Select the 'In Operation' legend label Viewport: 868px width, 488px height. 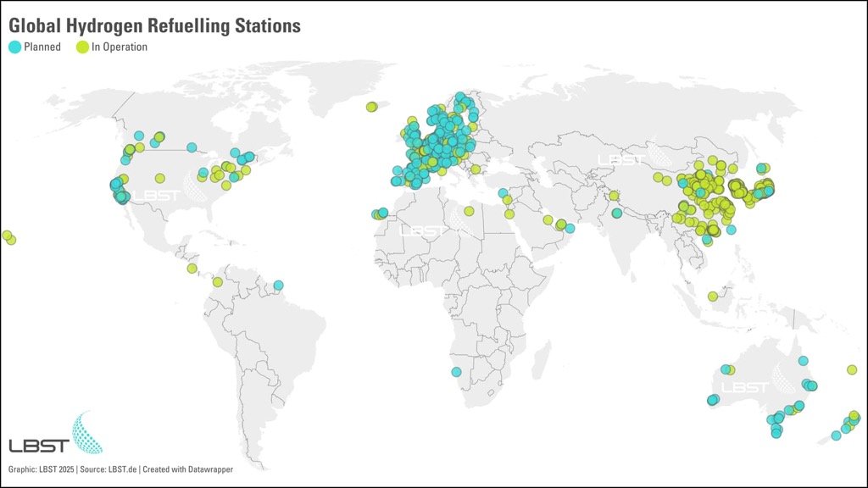point(120,47)
